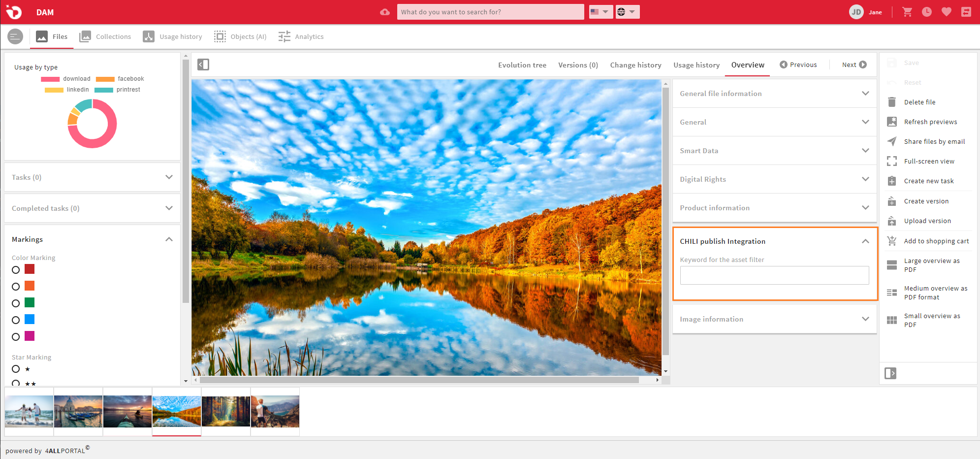This screenshot has width=980, height=459.
Task: Click the Medium overview as PDF icon
Action: (x=892, y=293)
